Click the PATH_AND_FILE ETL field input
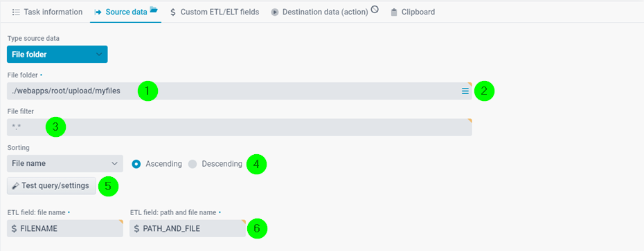The width and height of the screenshot is (644, 251). click(187, 228)
